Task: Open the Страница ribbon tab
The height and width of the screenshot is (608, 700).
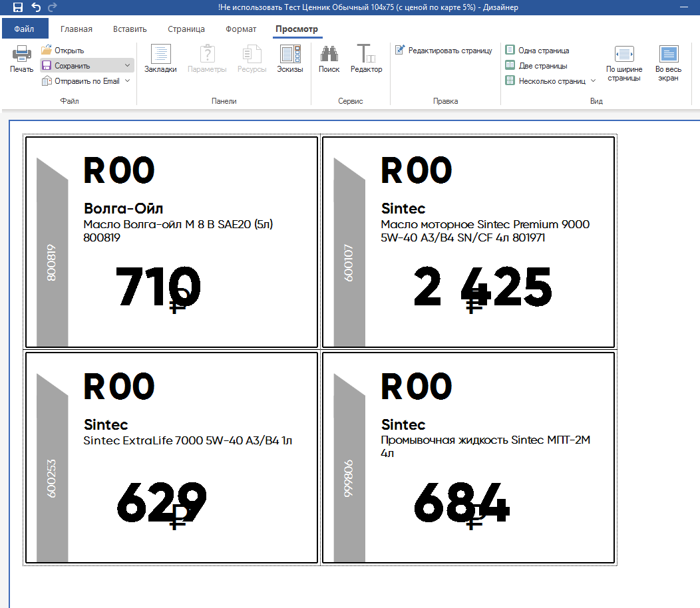Action: pyautogui.click(x=186, y=29)
